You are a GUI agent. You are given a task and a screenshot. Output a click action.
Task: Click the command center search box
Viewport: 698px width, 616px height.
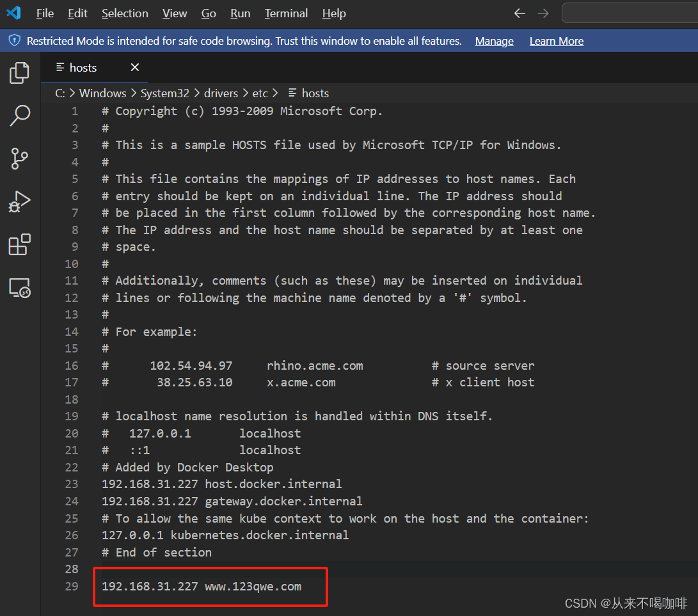[630, 12]
